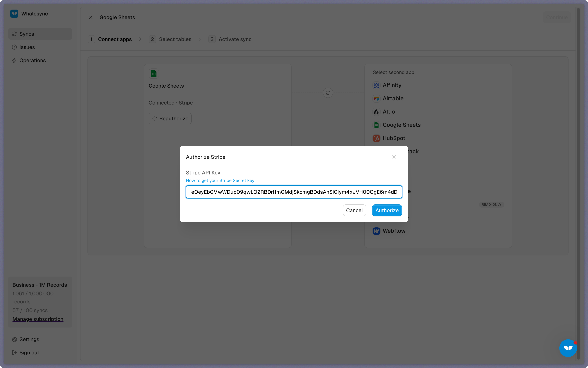Click the 'Business - 1M Records' plan text
This screenshot has height=368, width=588.
[40, 285]
